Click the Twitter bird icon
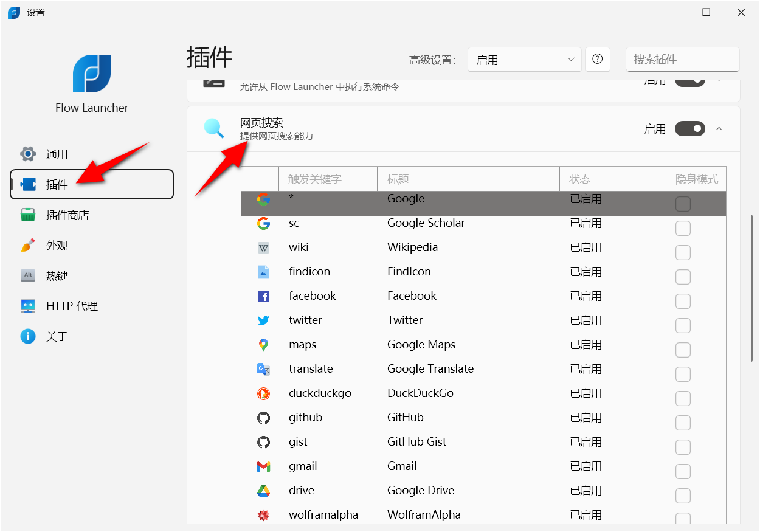The width and height of the screenshot is (760, 532). coord(263,320)
